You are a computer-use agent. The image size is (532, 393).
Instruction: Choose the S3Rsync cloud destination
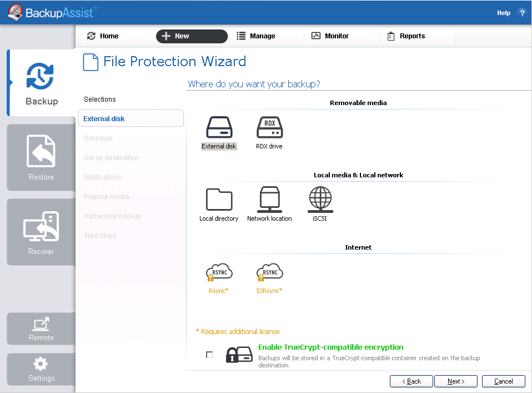click(269, 272)
